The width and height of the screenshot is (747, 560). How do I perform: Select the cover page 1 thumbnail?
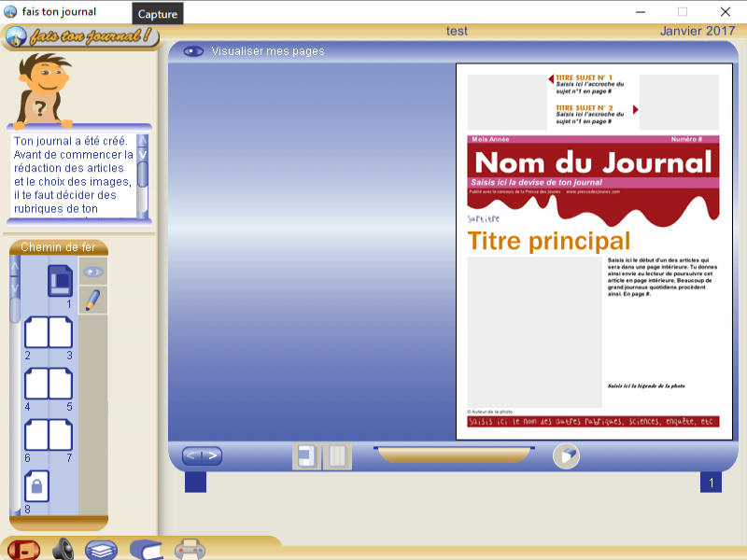tap(60, 281)
